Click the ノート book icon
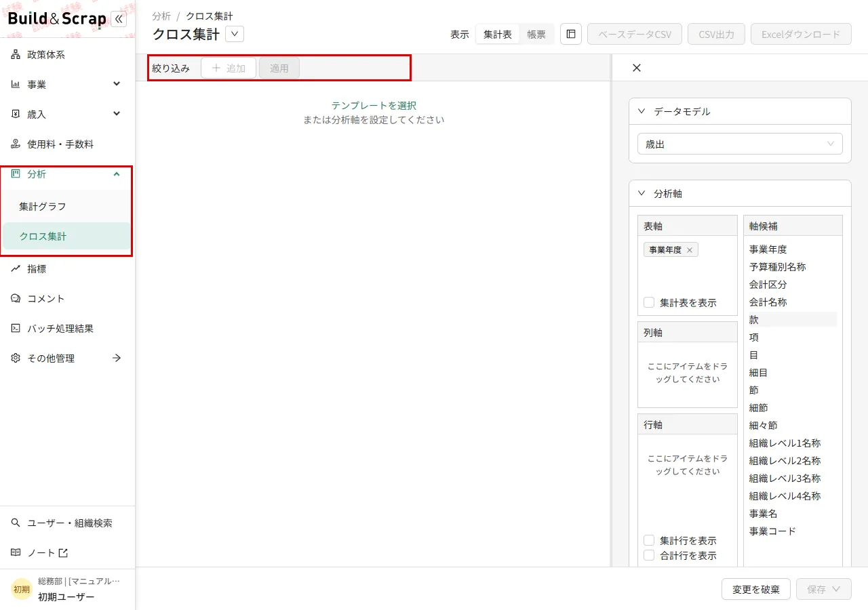 coord(16,553)
